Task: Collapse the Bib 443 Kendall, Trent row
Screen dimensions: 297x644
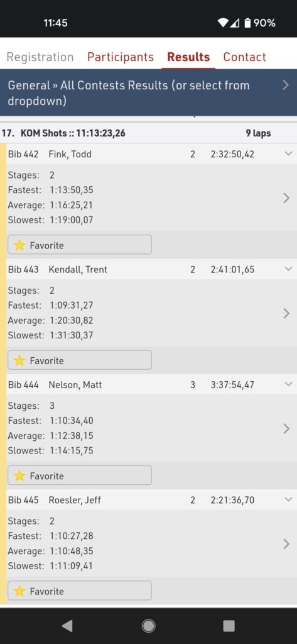Action: tap(288, 269)
